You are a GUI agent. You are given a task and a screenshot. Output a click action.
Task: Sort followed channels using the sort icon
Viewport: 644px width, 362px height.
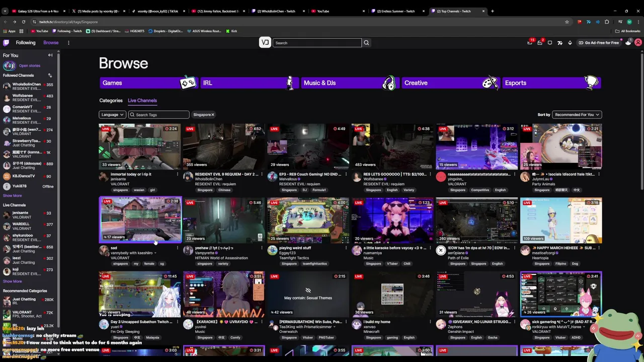pyautogui.click(x=50, y=75)
